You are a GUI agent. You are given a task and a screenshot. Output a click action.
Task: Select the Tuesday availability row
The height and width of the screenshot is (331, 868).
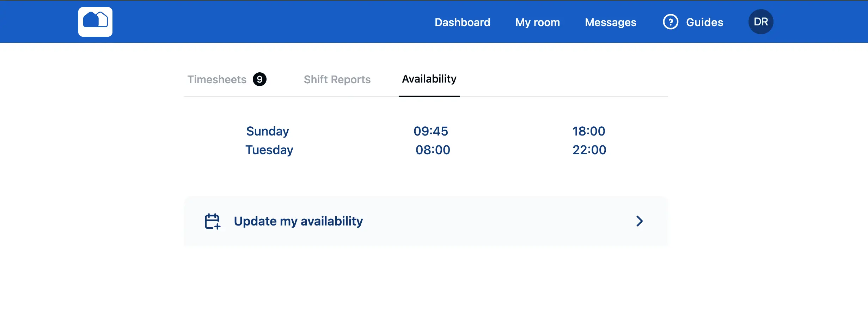coord(269,150)
